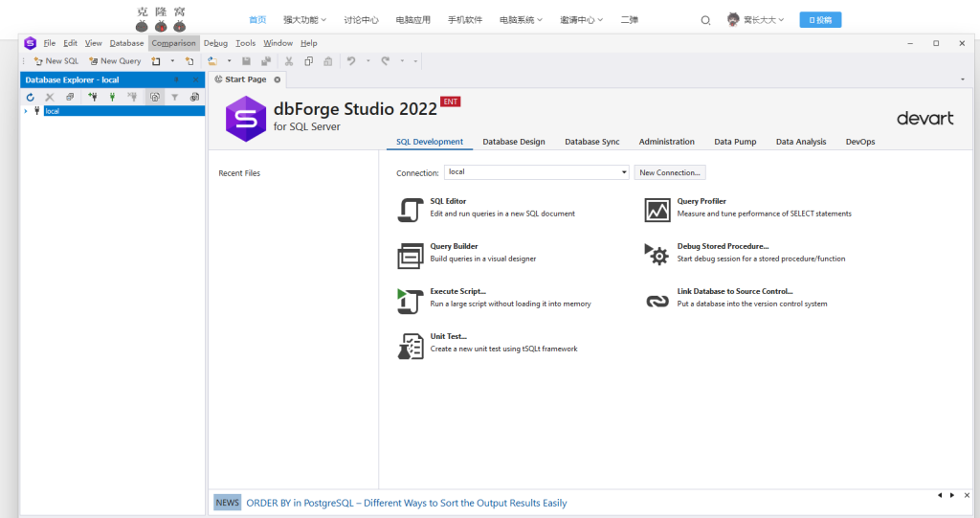Click the Open File folder icon

212,61
